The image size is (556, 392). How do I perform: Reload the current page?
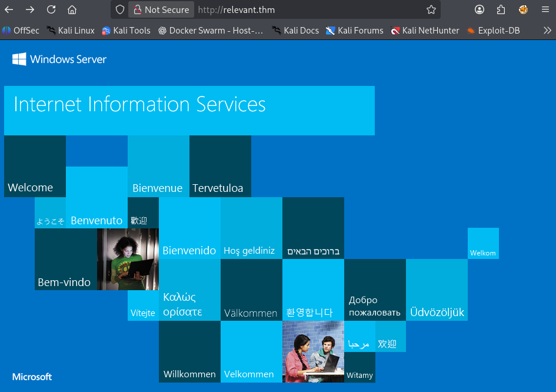click(x=51, y=9)
